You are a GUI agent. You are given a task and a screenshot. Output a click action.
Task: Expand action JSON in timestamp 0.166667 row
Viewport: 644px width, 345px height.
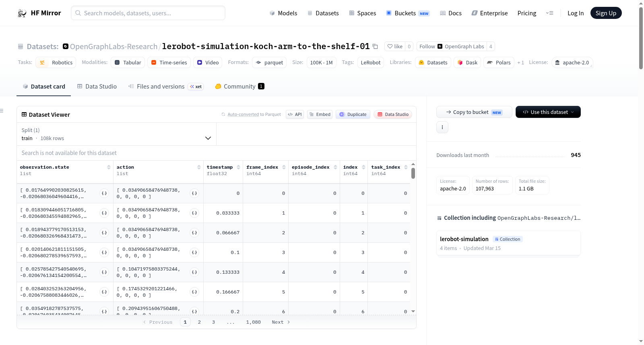194,292
